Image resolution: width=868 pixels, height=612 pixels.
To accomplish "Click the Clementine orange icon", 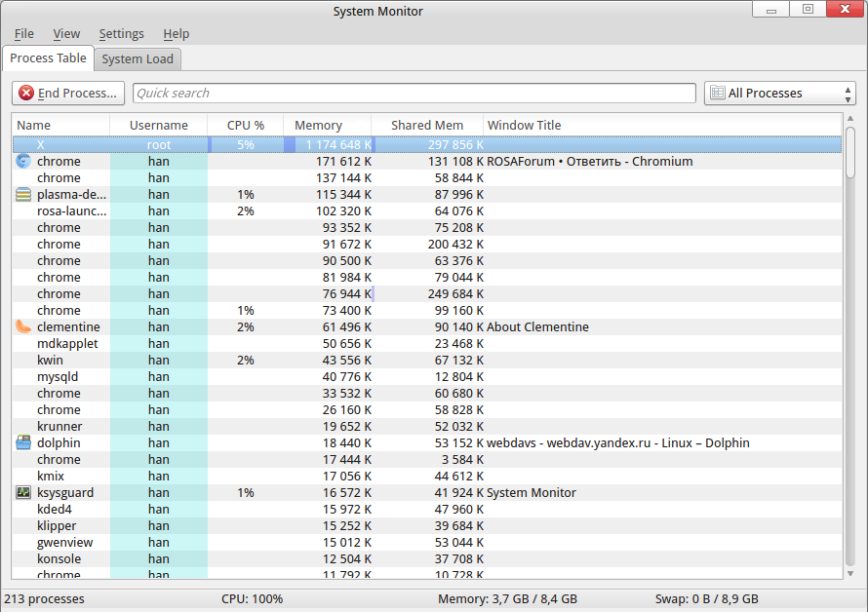I will click(x=23, y=327).
